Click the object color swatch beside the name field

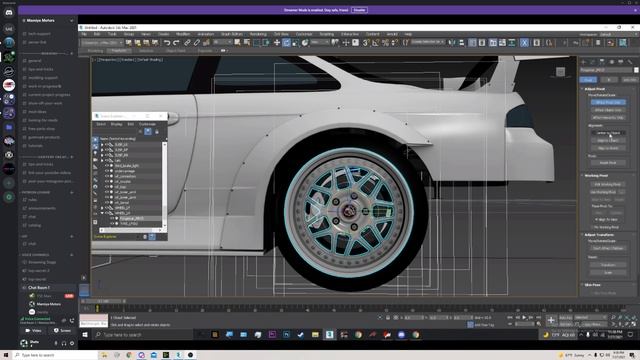[x=636, y=70]
